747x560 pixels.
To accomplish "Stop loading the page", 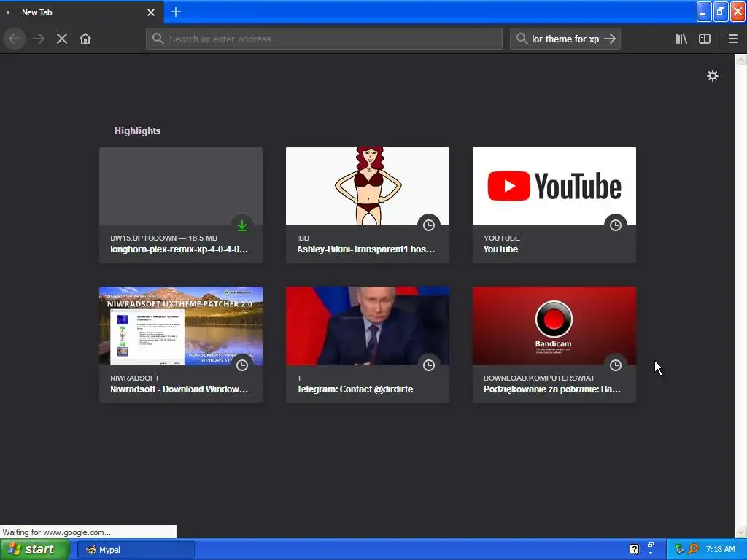I will pos(62,39).
